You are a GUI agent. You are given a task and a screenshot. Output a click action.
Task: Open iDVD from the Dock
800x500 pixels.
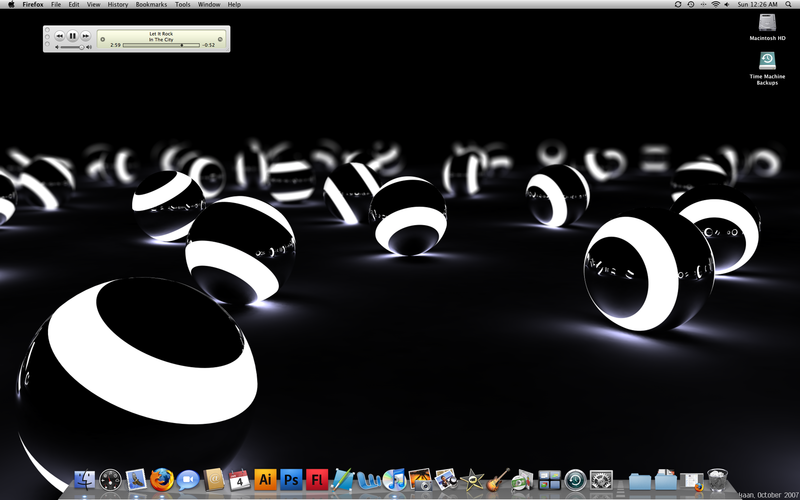pos(522,480)
